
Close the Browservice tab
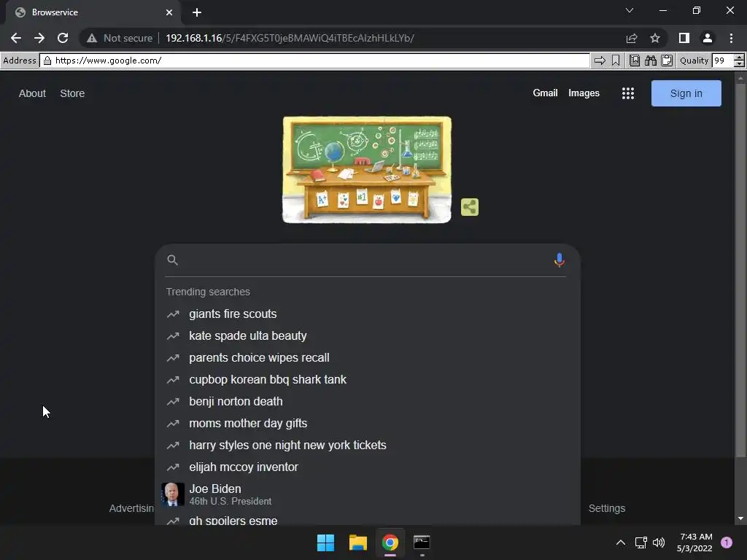pos(169,12)
